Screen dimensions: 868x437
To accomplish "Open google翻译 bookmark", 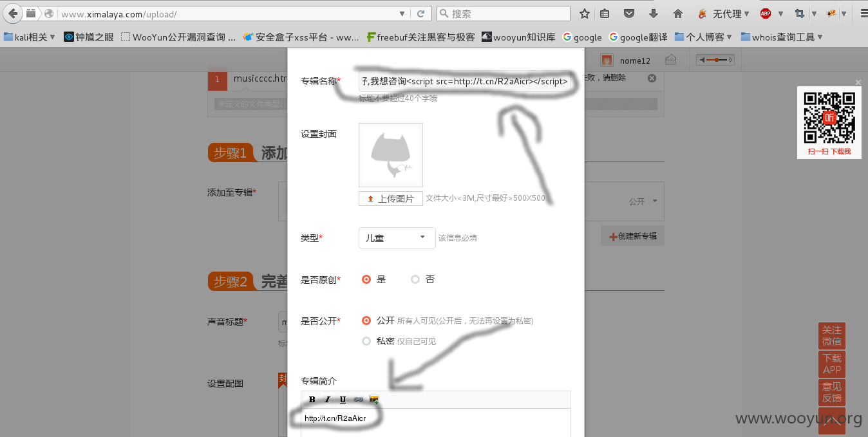I will [638, 37].
